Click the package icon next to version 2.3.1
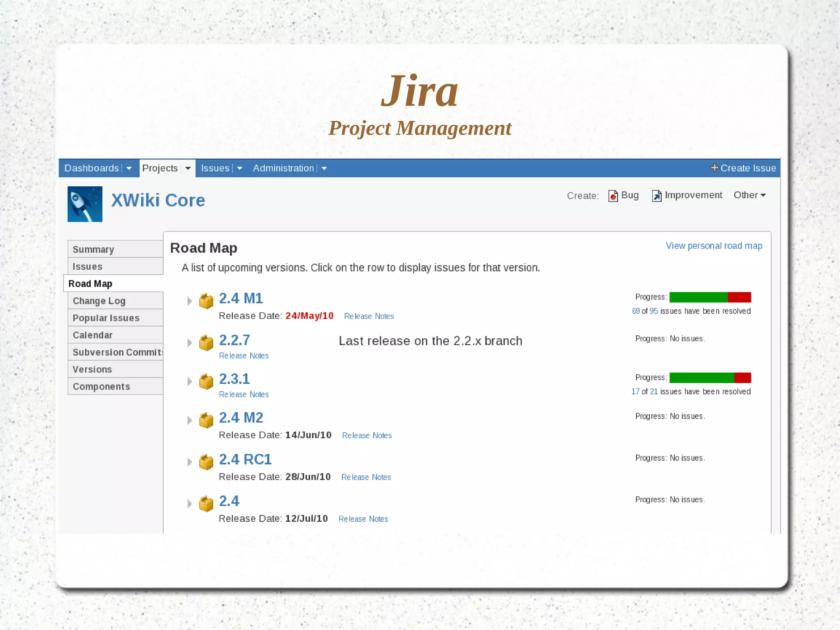The height and width of the screenshot is (630, 840). [206, 381]
